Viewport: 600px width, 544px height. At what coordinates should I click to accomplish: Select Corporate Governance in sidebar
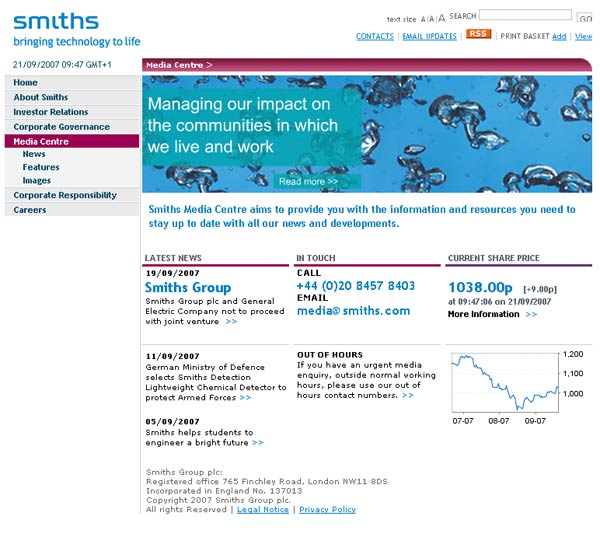point(62,127)
